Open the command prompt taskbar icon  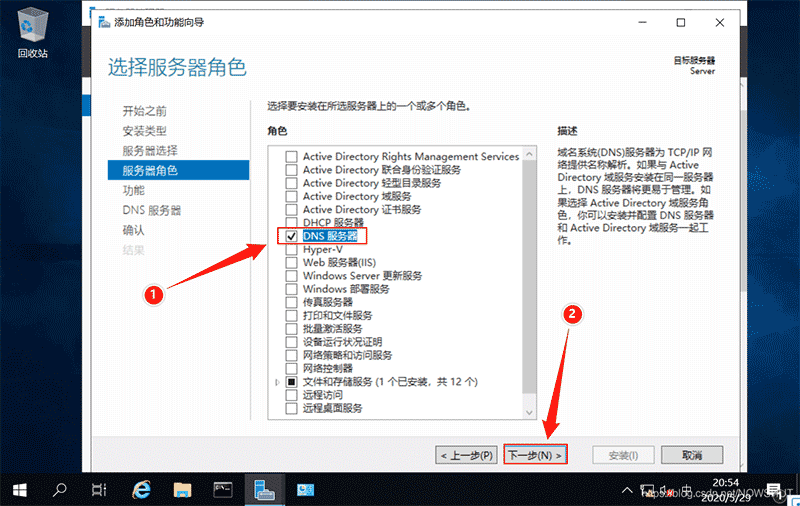(x=223, y=488)
